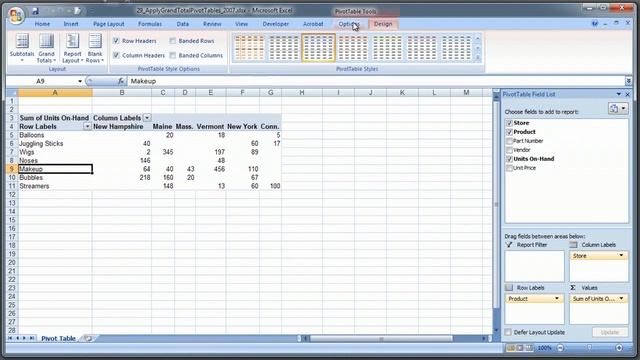Click the Update button in field list
640x360 pixels.
[610, 332]
